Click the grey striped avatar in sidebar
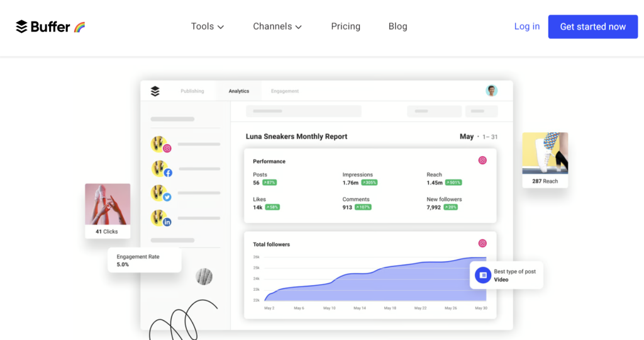Screen dimensions: 644x340 [204, 276]
